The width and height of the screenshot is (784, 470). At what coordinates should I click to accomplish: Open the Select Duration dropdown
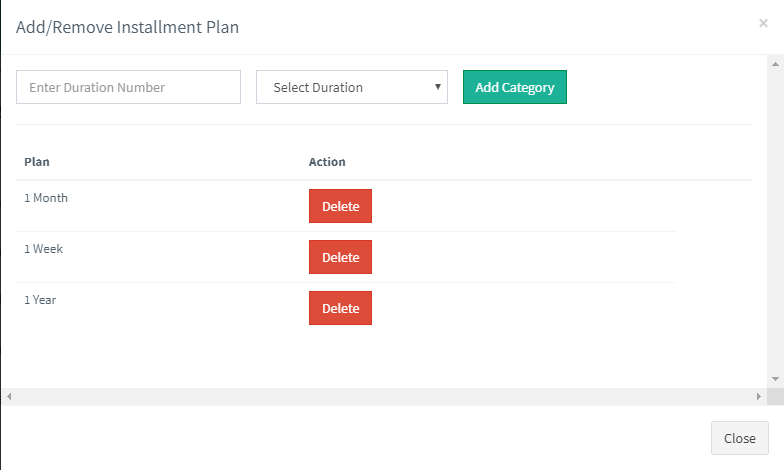pos(351,87)
